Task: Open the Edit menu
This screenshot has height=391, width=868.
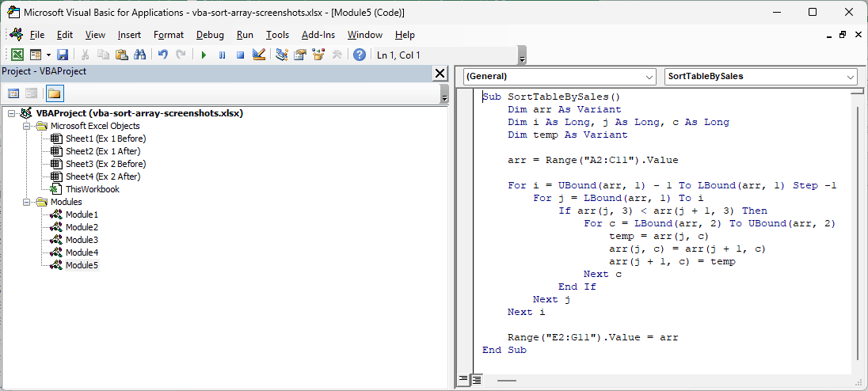Action: pyautogui.click(x=65, y=35)
